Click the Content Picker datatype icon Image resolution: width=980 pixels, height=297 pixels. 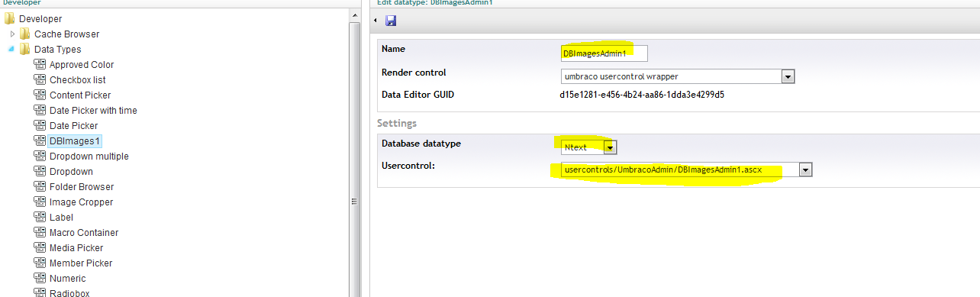[x=40, y=95]
